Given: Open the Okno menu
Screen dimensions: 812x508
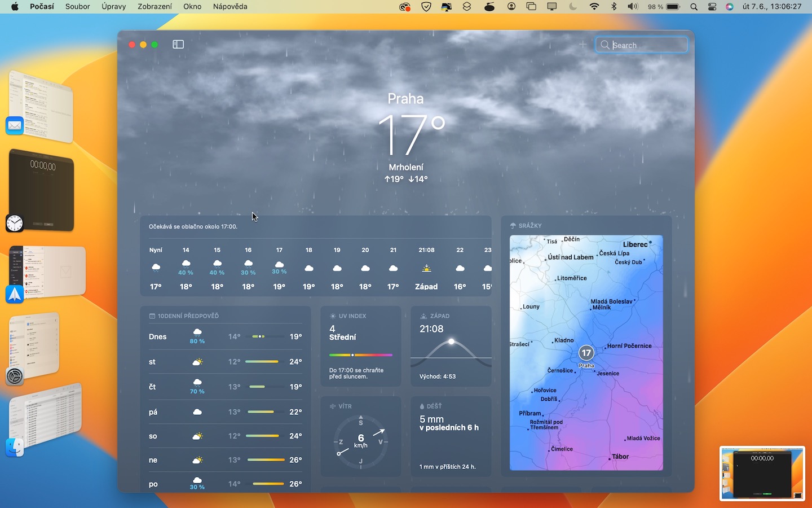Looking at the screenshot, I should pyautogui.click(x=192, y=7).
